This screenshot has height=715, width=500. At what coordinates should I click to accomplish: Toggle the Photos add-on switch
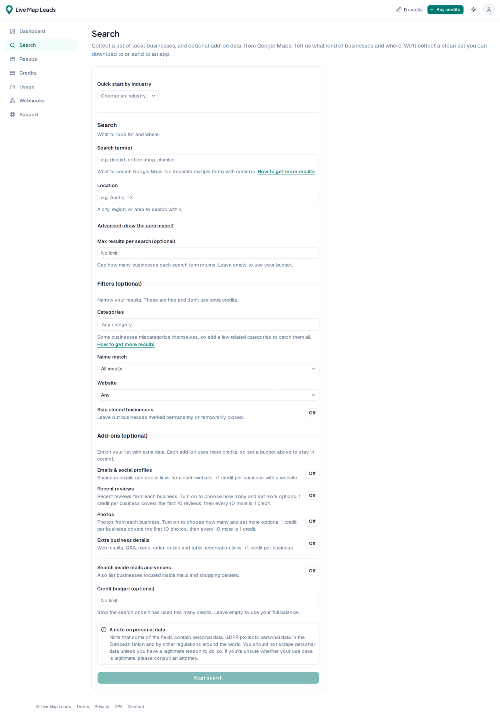point(312,522)
